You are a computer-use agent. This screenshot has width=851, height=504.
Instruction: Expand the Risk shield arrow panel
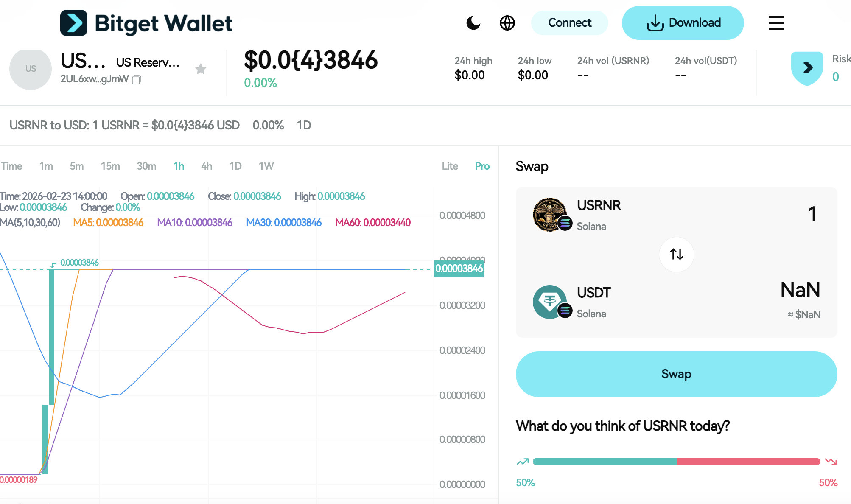tap(807, 68)
